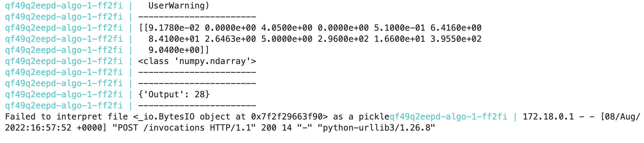Click the container name on the UserWarning line
The image size is (644, 143).
[64, 6]
